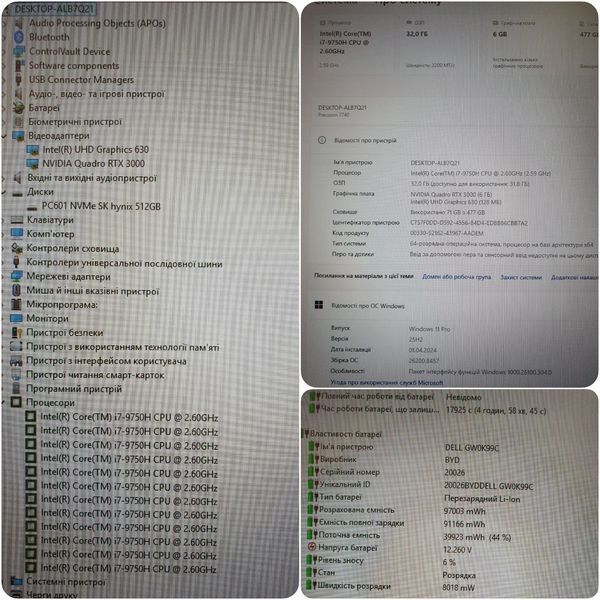
Task: Click the Процесори category icon
Action: [16, 402]
